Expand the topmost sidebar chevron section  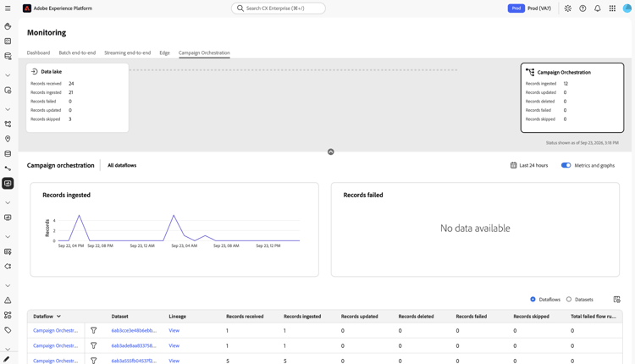coord(8,75)
